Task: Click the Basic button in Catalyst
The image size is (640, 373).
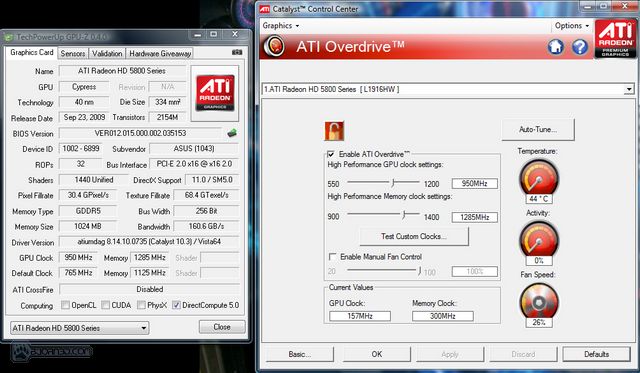Action: (x=300, y=354)
